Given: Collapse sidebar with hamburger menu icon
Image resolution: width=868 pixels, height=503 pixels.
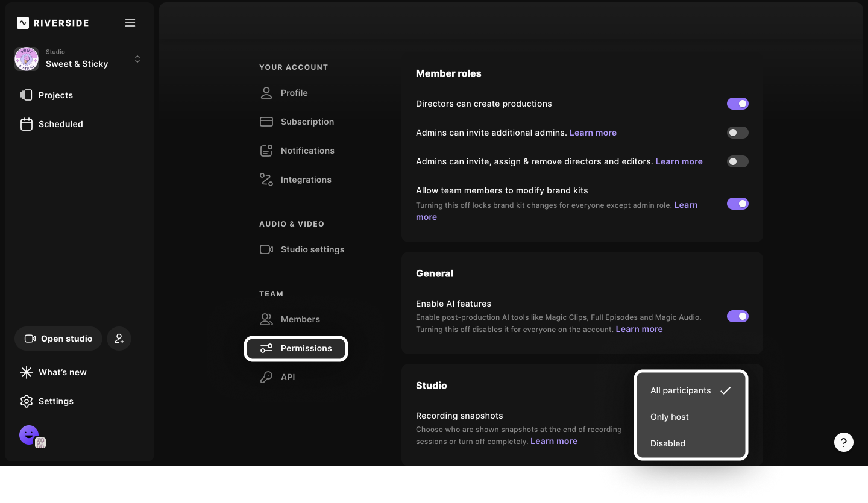Looking at the screenshot, I should tap(130, 23).
